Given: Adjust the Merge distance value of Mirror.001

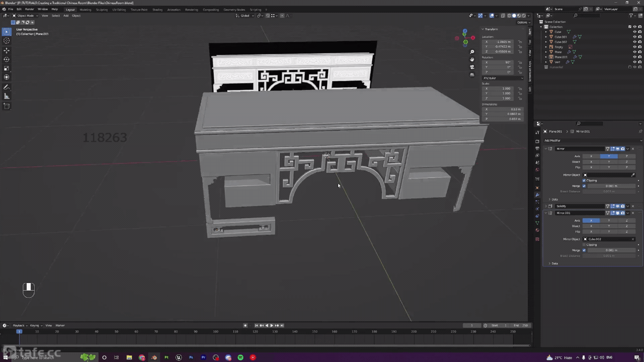Looking at the screenshot, I should pyautogui.click(x=611, y=250).
